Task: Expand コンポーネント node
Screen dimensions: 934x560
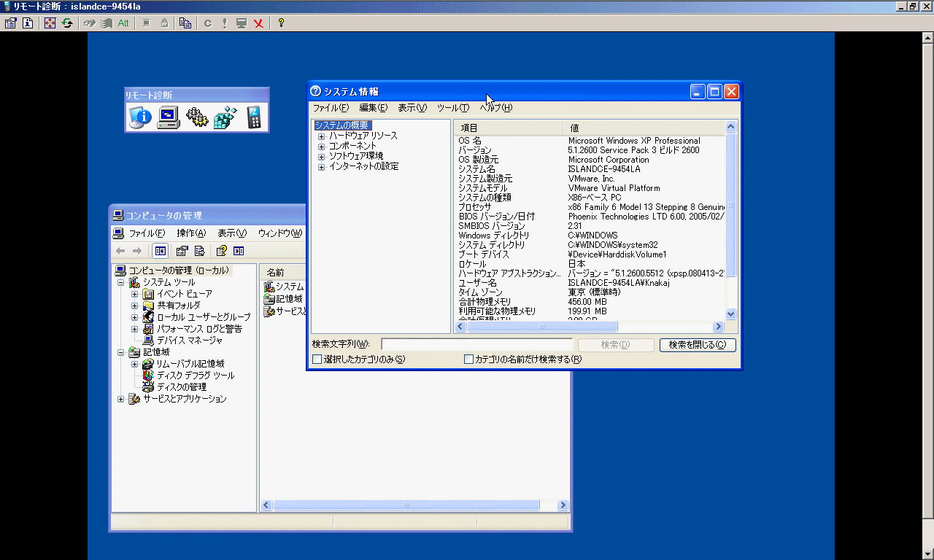Action: [x=321, y=147]
